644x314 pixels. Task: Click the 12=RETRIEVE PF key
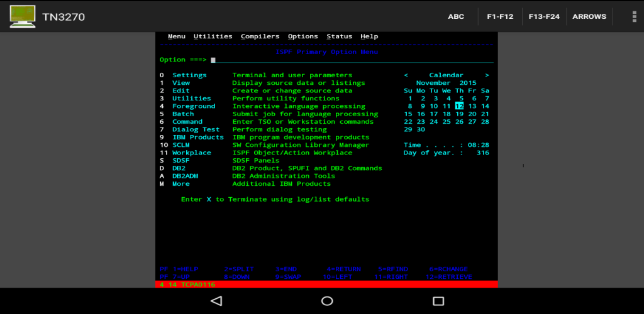click(x=448, y=277)
